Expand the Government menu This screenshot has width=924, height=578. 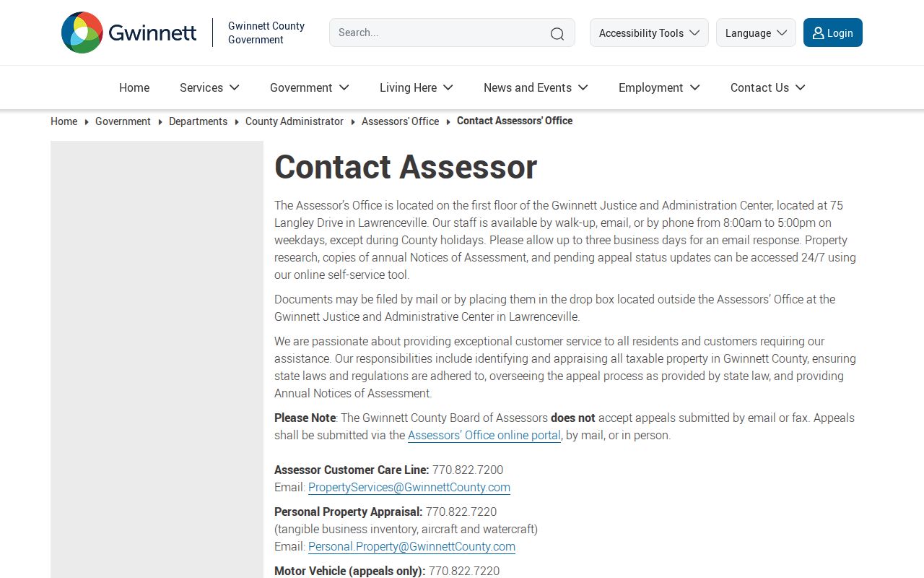coord(310,87)
